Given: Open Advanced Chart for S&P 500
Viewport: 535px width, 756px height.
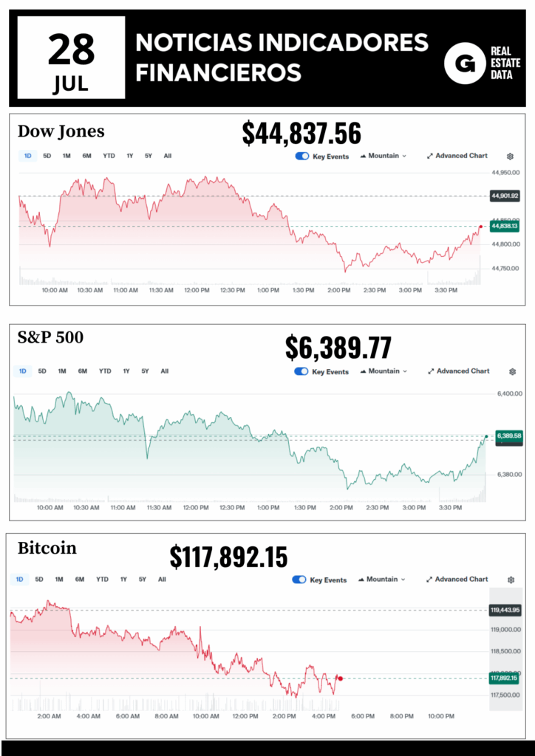Looking at the screenshot, I should click(458, 371).
